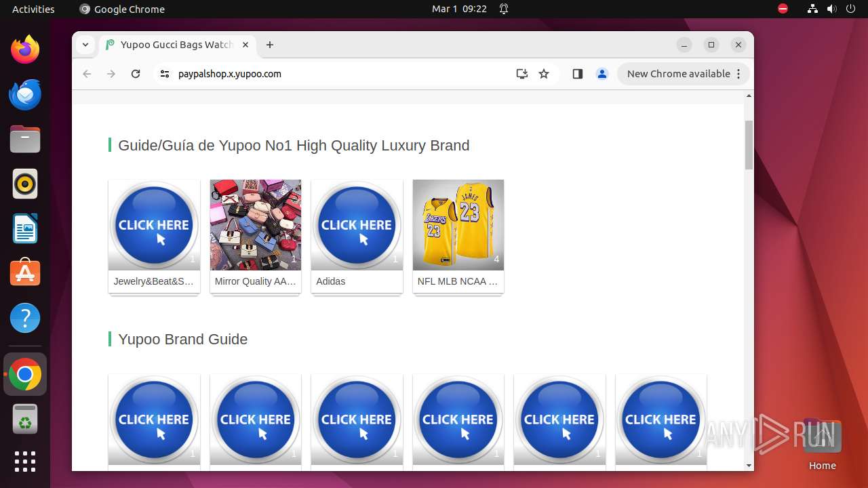The image size is (868, 488).
Task: Click the Chrome forward arrow
Action: tap(111, 74)
